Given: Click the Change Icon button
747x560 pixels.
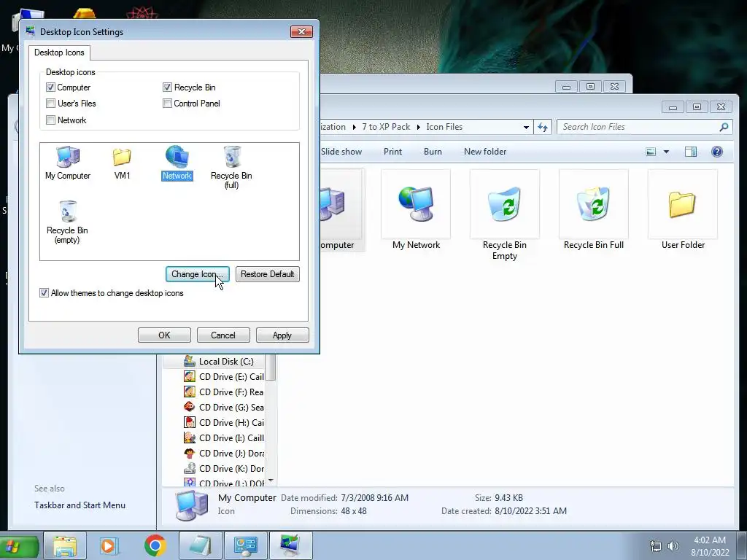Looking at the screenshot, I should pos(197,274).
